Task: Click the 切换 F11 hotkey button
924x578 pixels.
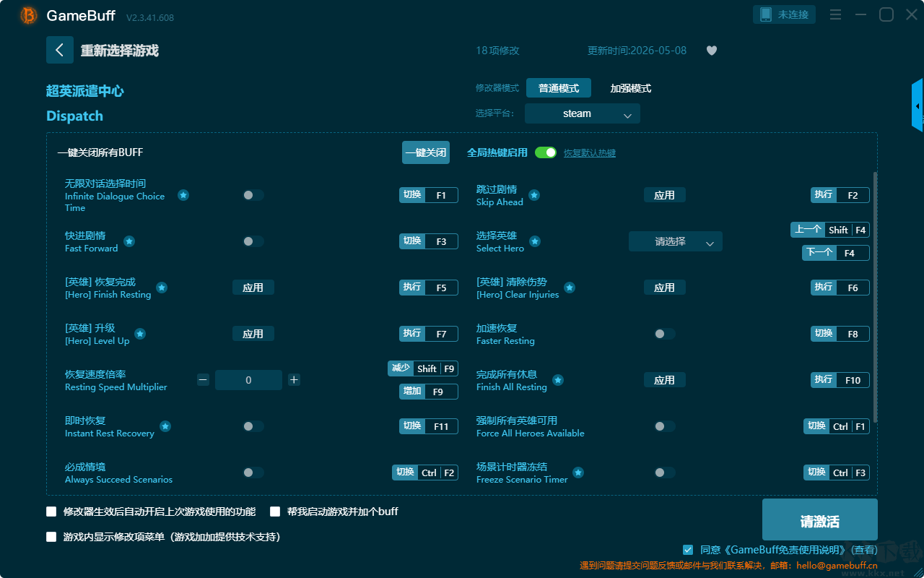Action: click(429, 426)
